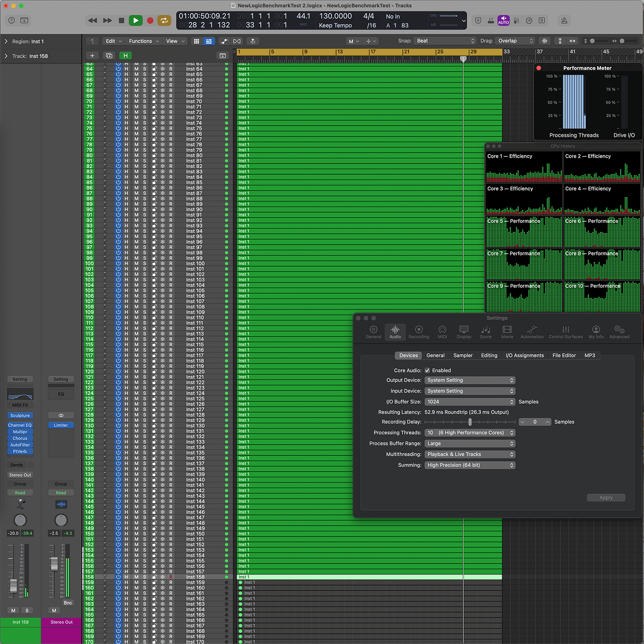Viewport: 644px width, 644px height.
Task: Click the add track plus button
Action: click(x=92, y=55)
